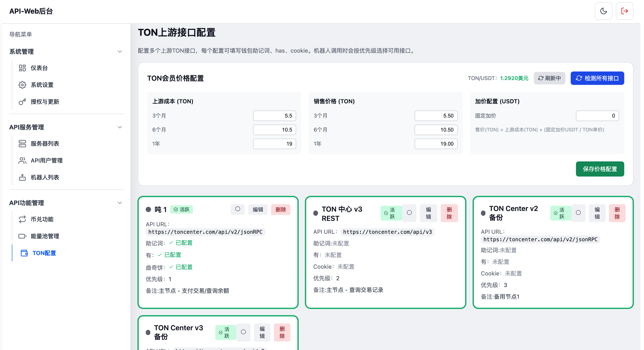Click the 检测所有接口 button
Screen dimensions: 644x350
[597, 78]
